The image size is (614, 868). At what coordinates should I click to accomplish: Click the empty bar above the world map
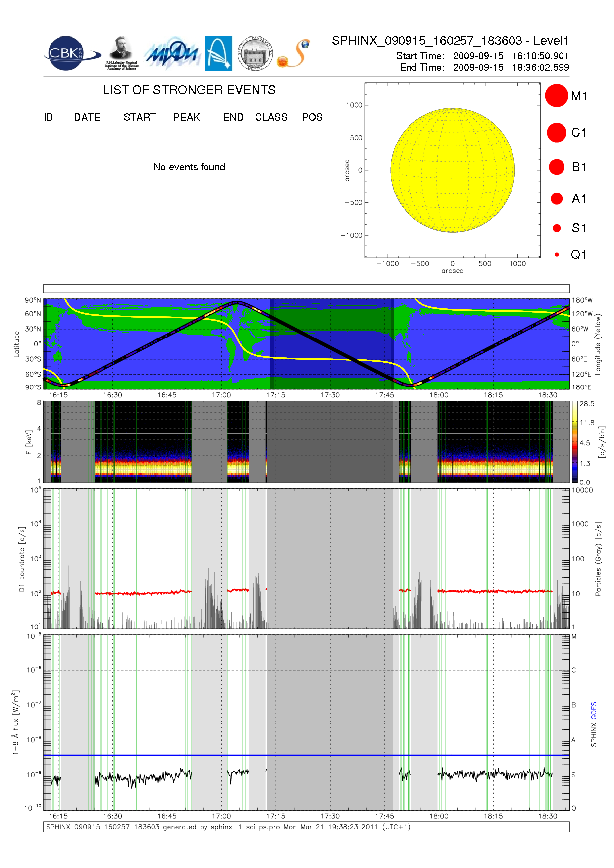tap(306, 289)
